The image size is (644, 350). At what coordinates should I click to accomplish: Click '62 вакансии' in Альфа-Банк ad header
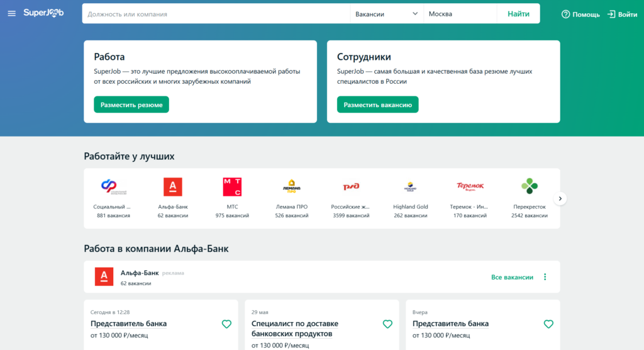pos(136,283)
